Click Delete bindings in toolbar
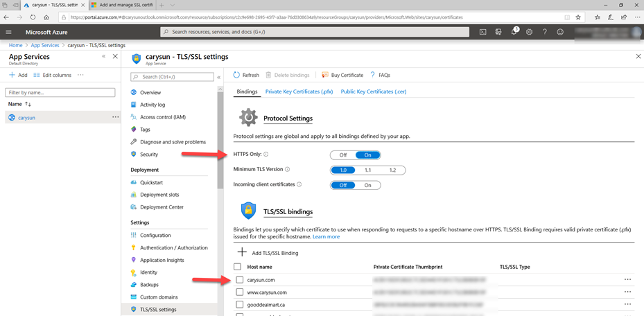This screenshot has height=316, width=644. [288, 75]
